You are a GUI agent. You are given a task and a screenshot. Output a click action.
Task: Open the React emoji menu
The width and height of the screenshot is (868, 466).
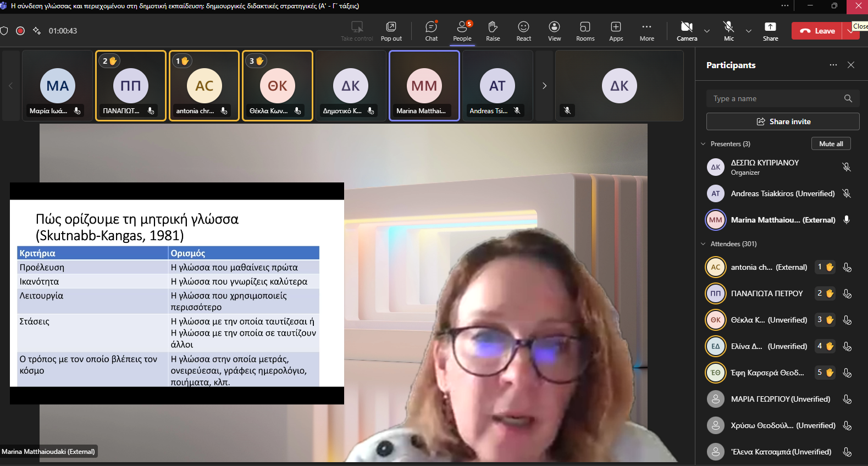(x=523, y=31)
